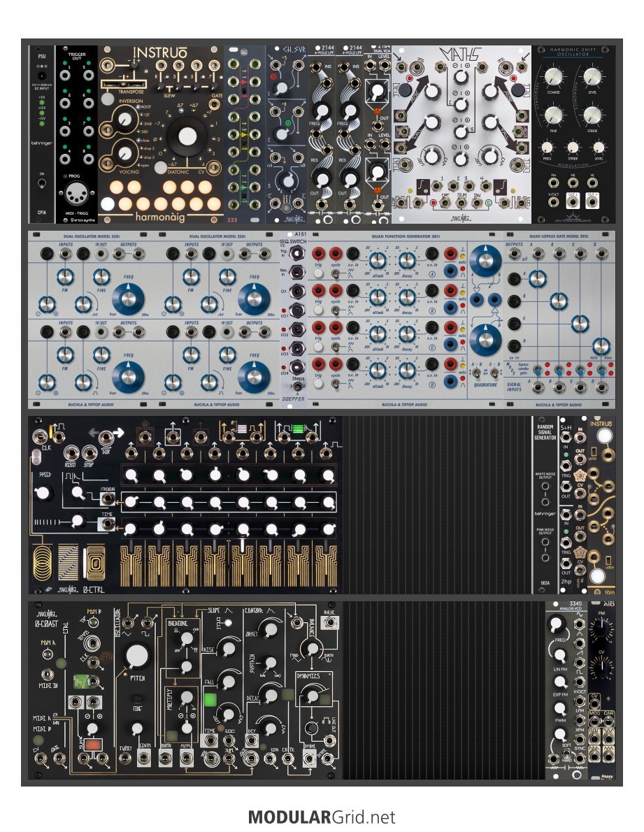Turn channel A knob on 292t lopass gate

(x=538, y=278)
